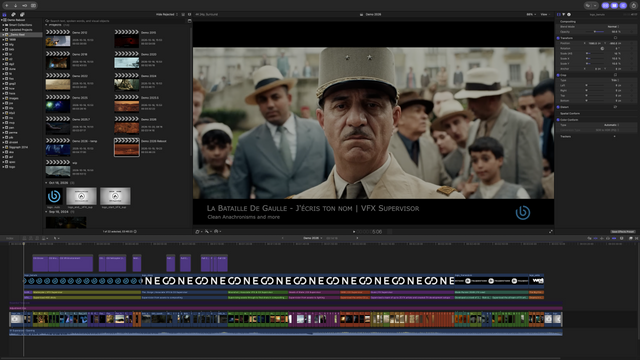Viewport: 640px width, 360px height.
Task: Click the viewer full-screen arrows icon
Action: coord(551,231)
